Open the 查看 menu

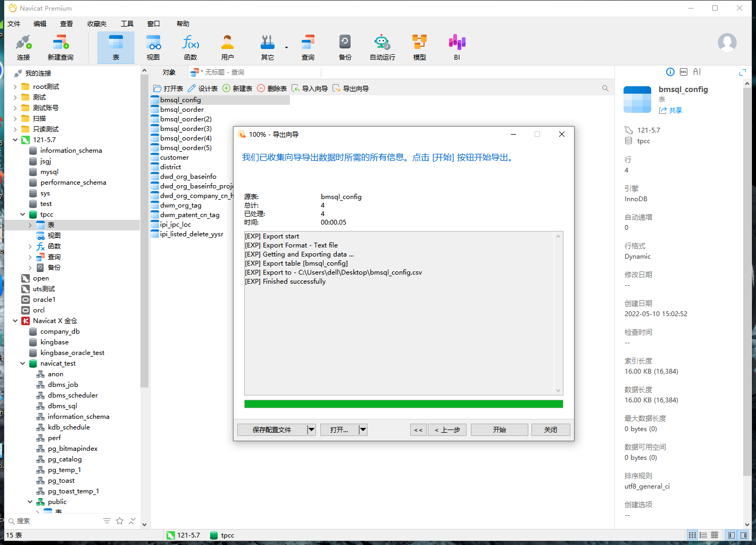coord(67,23)
